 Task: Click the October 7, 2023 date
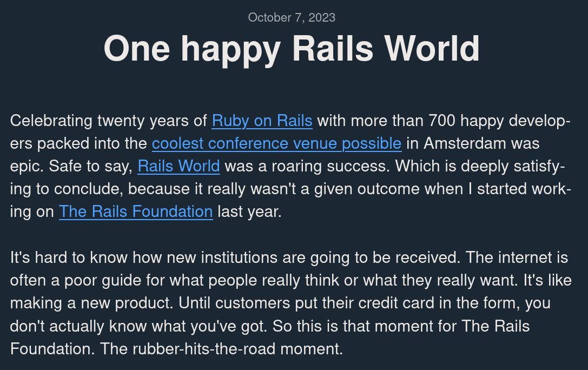tap(292, 17)
